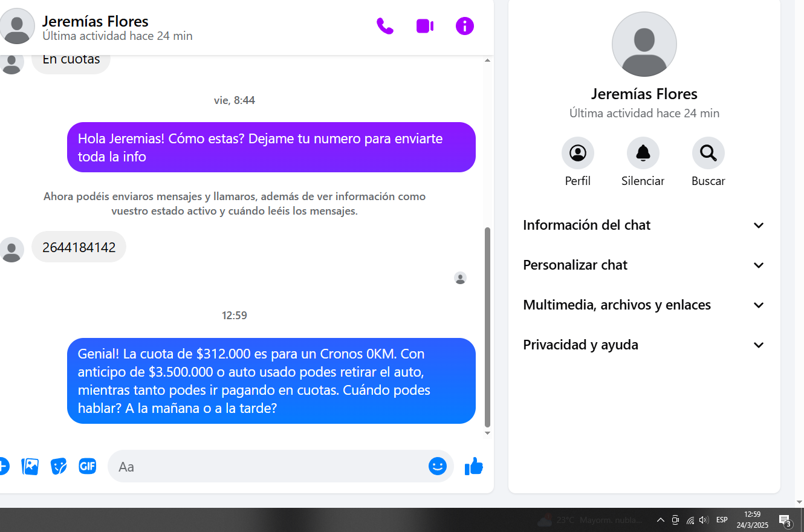Open the plus menu for more actions
Image resolution: width=804 pixels, height=532 pixels.
point(3,466)
